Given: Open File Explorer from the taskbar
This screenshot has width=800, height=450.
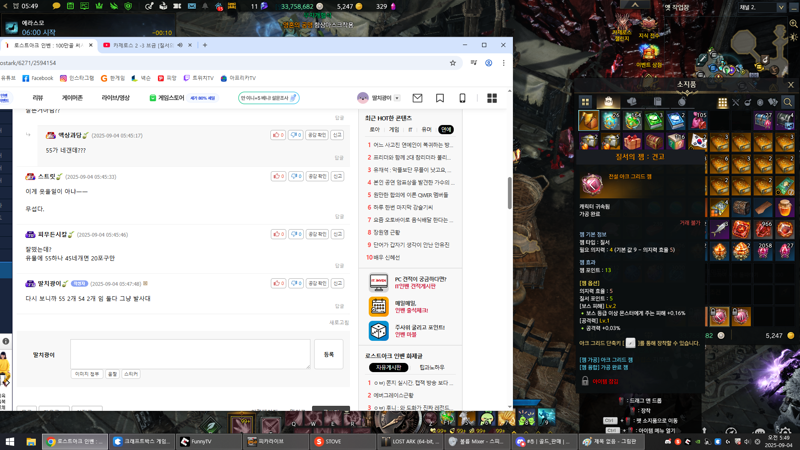Looking at the screenshot, I should (x=31, y=442).
